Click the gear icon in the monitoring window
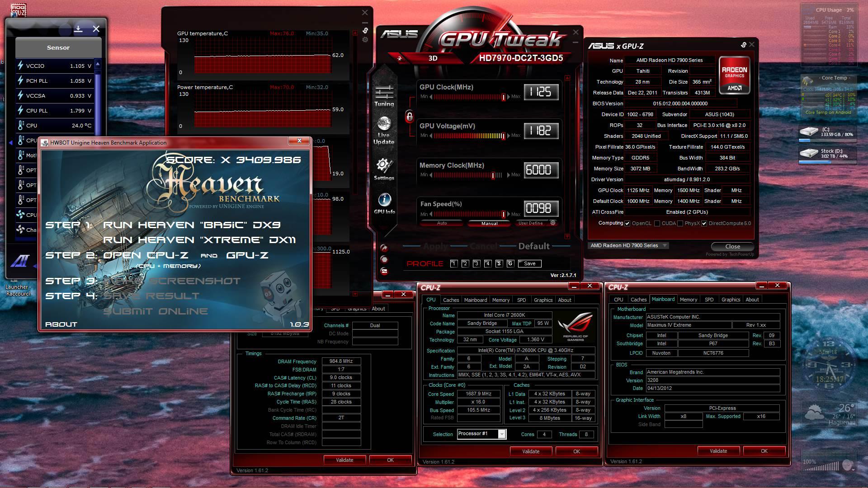The height and width of the screenshot is (488, 868). (x=365, y=40)
